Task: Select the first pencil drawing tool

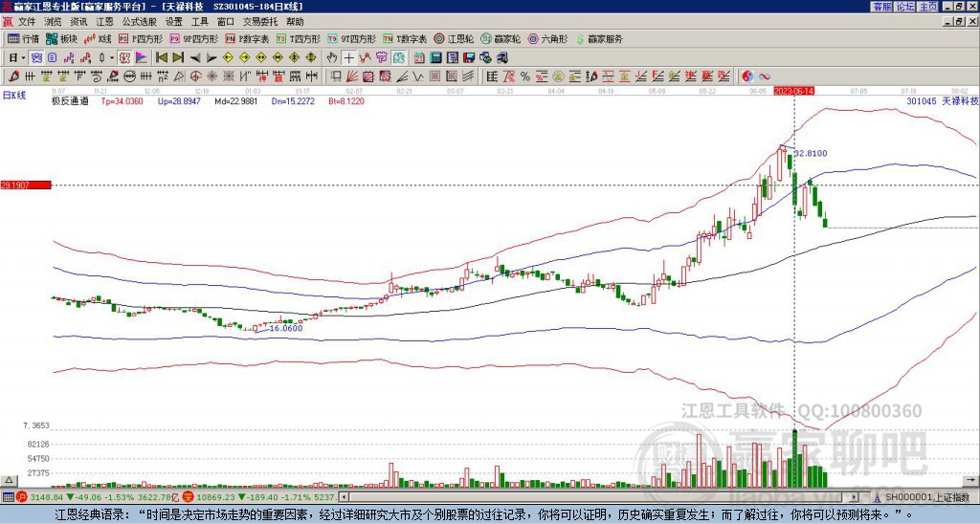Action: (x=13, y=76)
